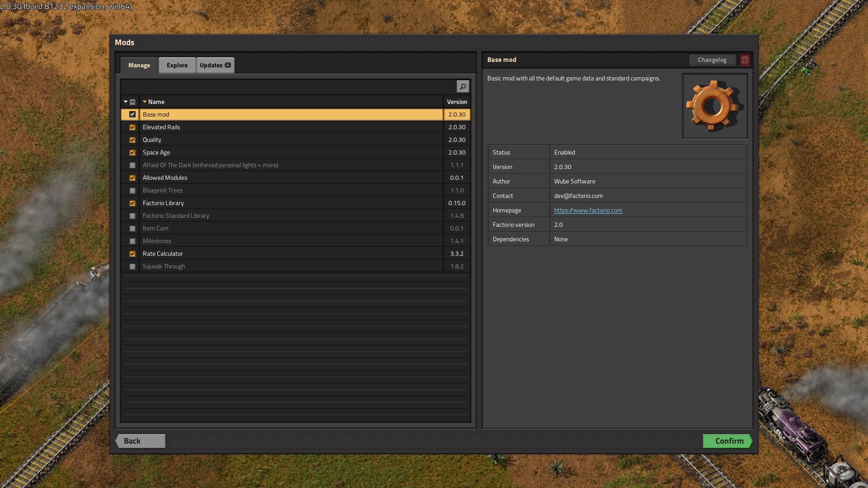Confirm the mod changes
Image resolution: width=868 pixels, height=488 pixels.
point(727,441)
